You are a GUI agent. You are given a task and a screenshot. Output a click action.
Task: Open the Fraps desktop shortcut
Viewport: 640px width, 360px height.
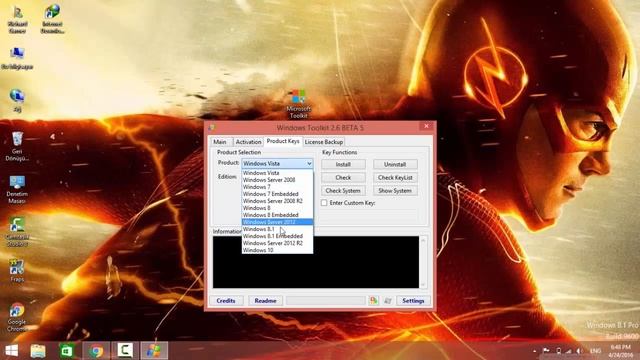pyautogui.click(x=17, y=271)
